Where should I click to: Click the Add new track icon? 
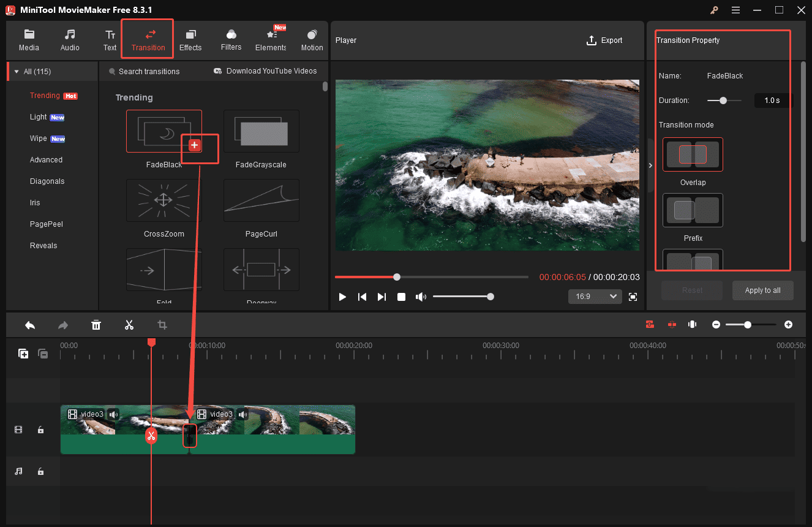[x=23, y=354]
